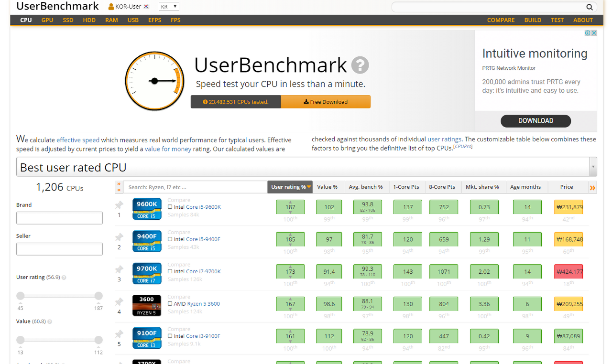Open the CPU tab

(x=26, y=20)
